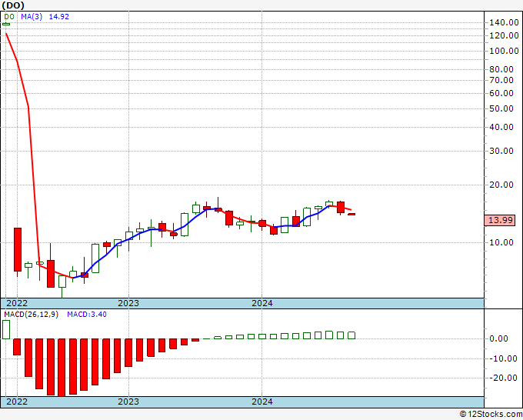
Task: Click the last small red candlestick on chart
Action: 351,214
